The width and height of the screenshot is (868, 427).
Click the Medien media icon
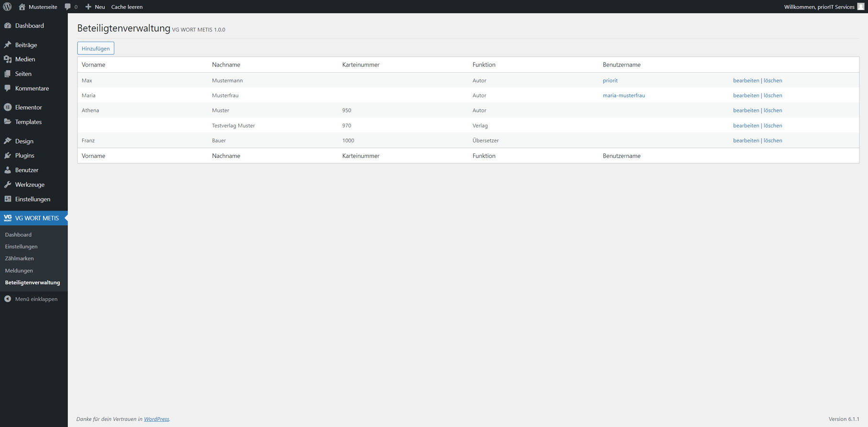pos(8,59)
